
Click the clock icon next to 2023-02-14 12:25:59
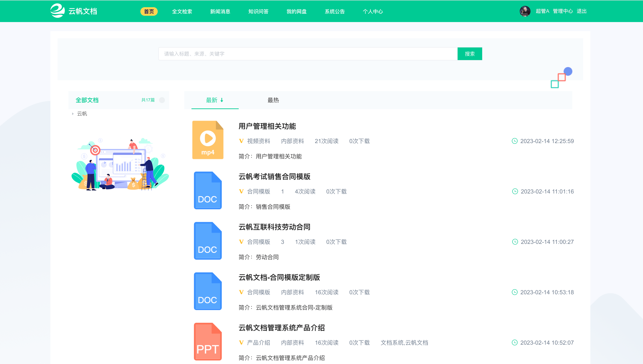pos(515,141)
